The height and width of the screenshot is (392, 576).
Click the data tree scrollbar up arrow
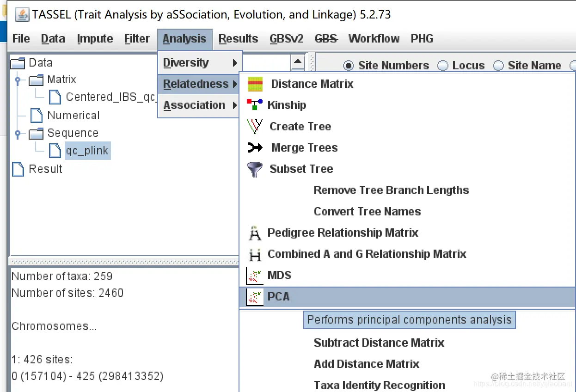coord(298,62)
